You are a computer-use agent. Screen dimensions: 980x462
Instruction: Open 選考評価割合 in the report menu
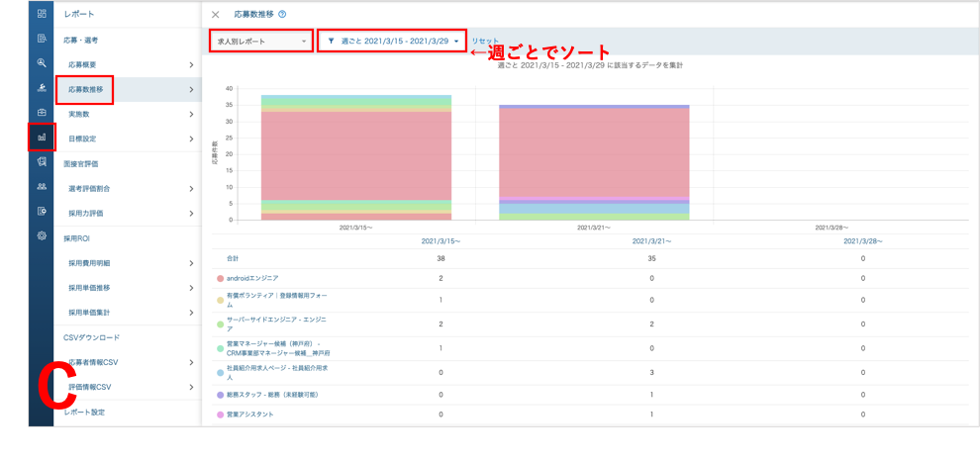pos(128,189)
